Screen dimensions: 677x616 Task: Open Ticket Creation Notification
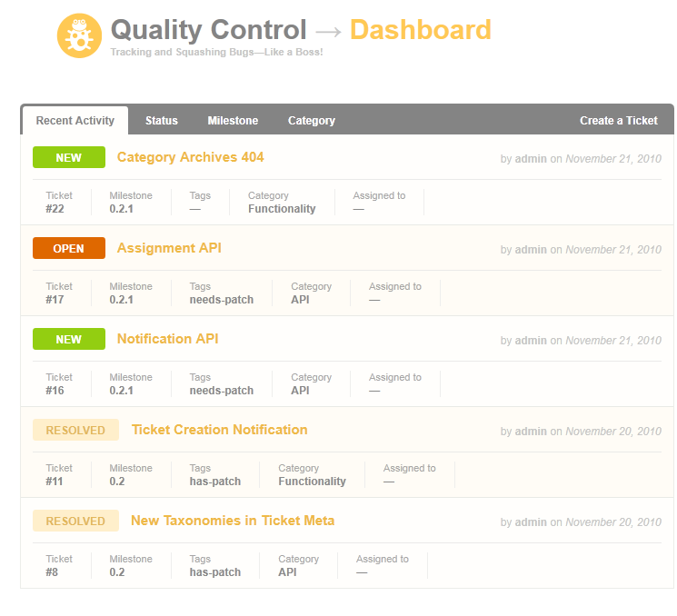coord(219,430)
